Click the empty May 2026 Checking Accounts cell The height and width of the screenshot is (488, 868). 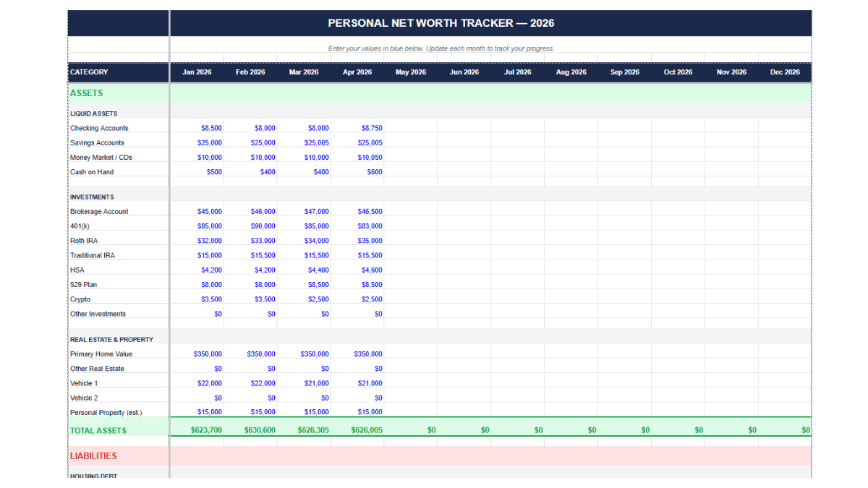(410, 127)
